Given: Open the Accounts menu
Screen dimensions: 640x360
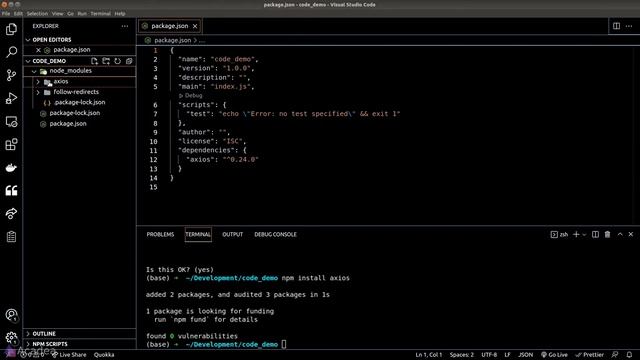Looking at the screenshot, I should [11, 315].
